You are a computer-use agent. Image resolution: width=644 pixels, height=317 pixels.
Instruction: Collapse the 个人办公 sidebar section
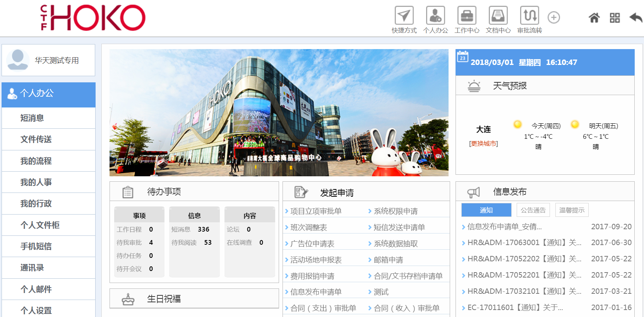point(48,94)
